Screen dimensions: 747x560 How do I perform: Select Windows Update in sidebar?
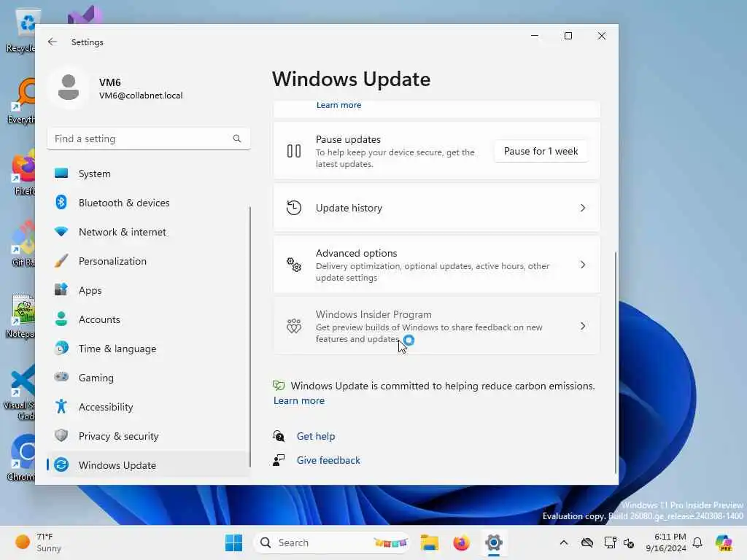[x=149, y=464]
